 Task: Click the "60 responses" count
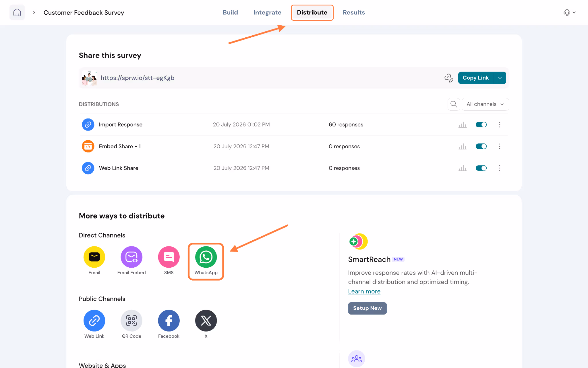click(346, 124)
